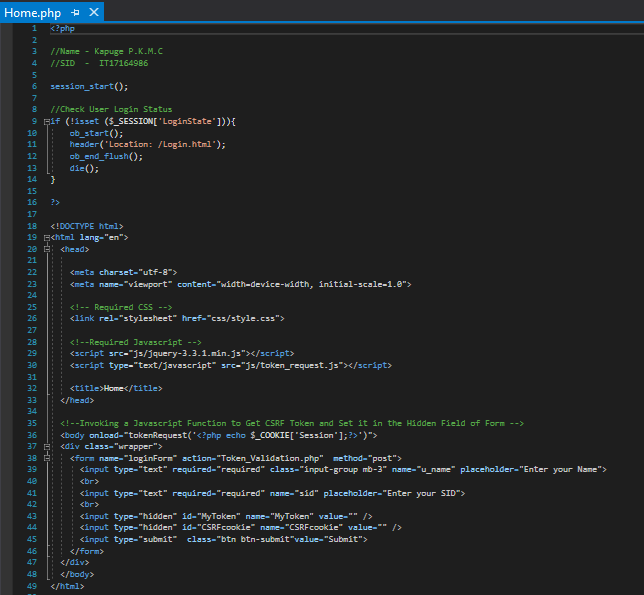Click the header('Location: /Login.html') statement

[147, 145]
